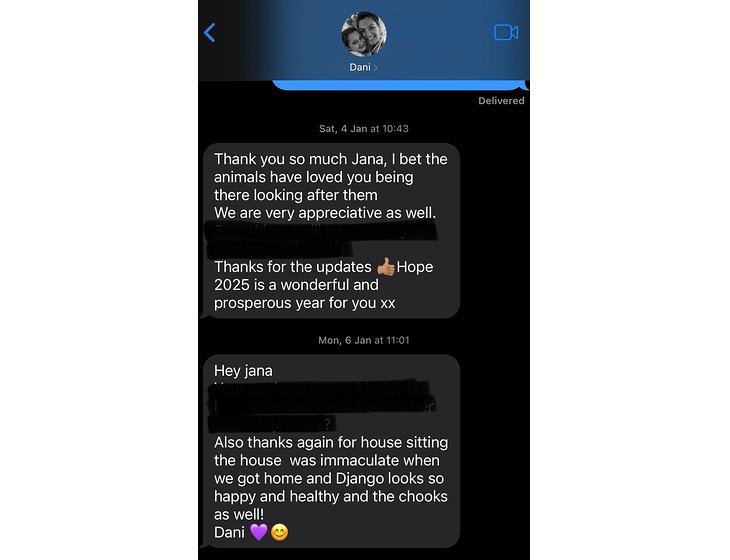Tap the Dani contact name
Screen dimensions: 730x560
360,67
